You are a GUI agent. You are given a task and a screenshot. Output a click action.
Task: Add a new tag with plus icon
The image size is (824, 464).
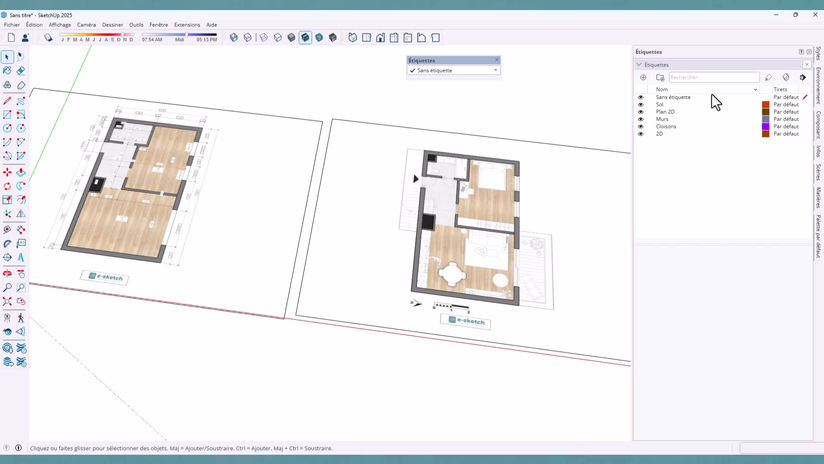[x=643, y=77]
